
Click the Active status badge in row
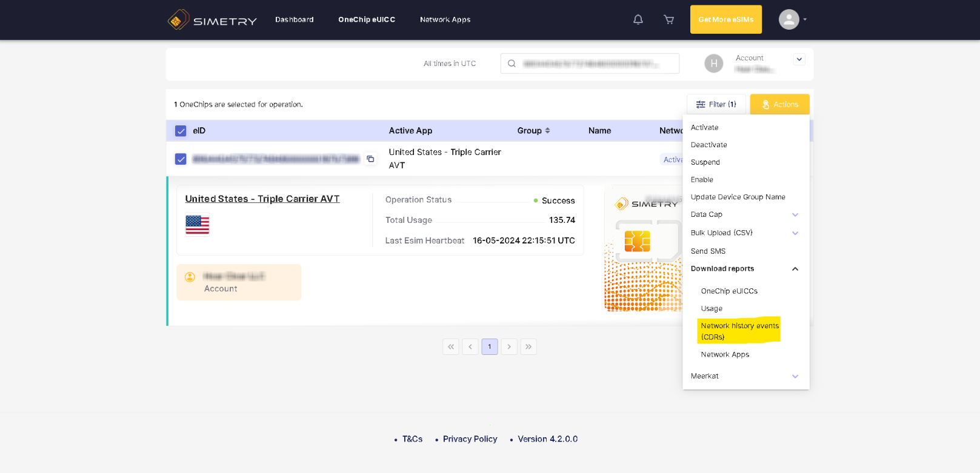(x=672, y=160)
